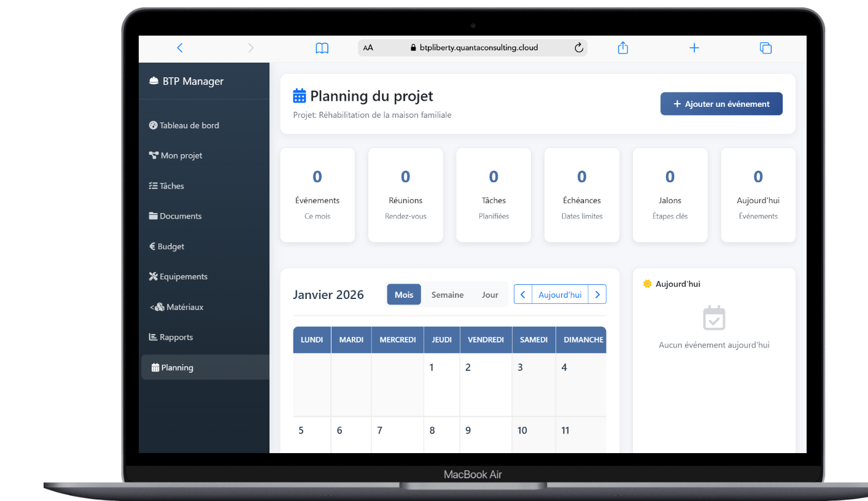Switch calendar to Semaine view
The height and width of the screenshot is (501, 868).
pyautogui.click(x=447, y=295)
